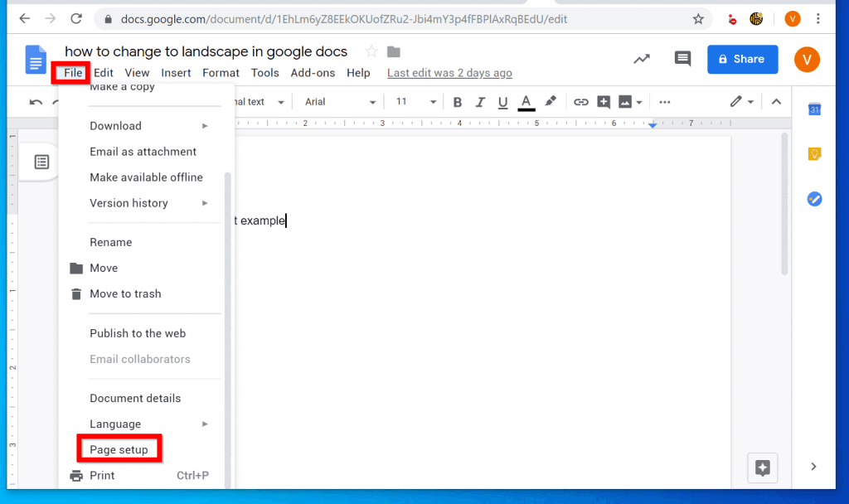Click the insert image icon
849x504 pixels.
(x=625, y=102)
